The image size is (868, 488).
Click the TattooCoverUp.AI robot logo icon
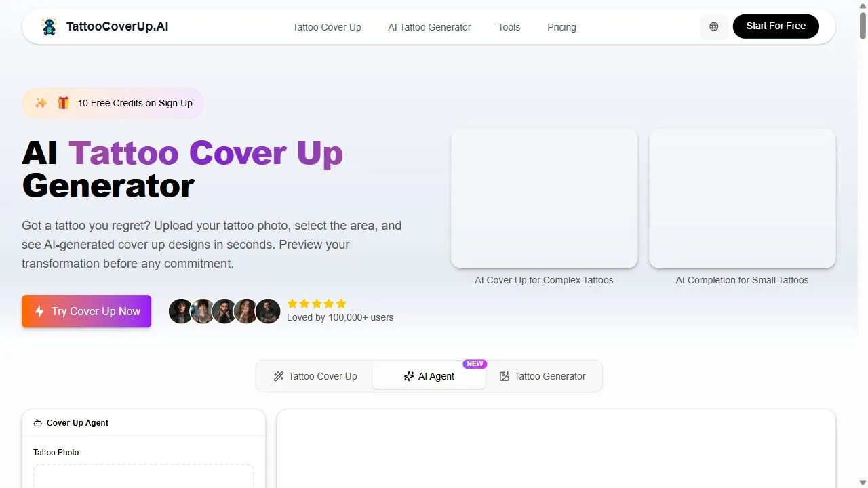click(49, 26)
